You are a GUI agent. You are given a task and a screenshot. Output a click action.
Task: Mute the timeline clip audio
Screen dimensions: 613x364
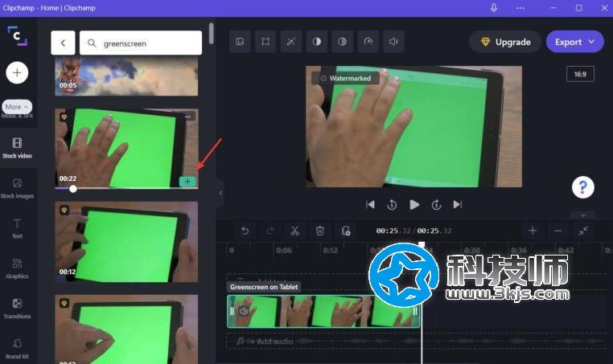pos(244,311)
